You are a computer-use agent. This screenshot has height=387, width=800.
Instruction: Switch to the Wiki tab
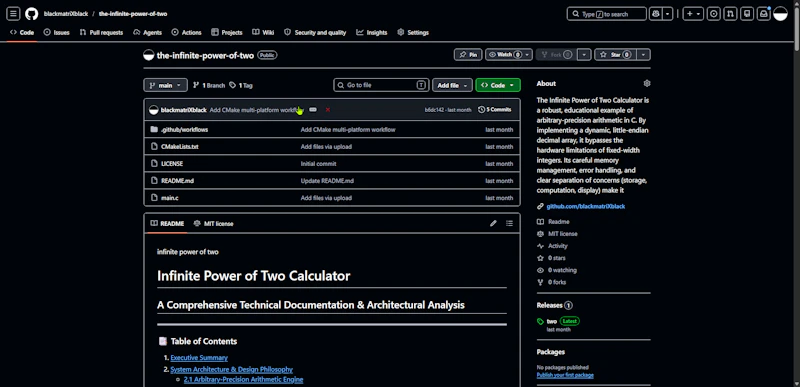coord(263,32)
